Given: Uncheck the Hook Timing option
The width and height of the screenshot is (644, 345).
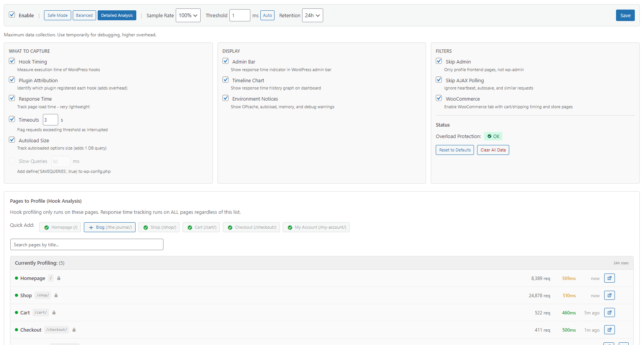Looking at the screenshot, I should point(12,61).
